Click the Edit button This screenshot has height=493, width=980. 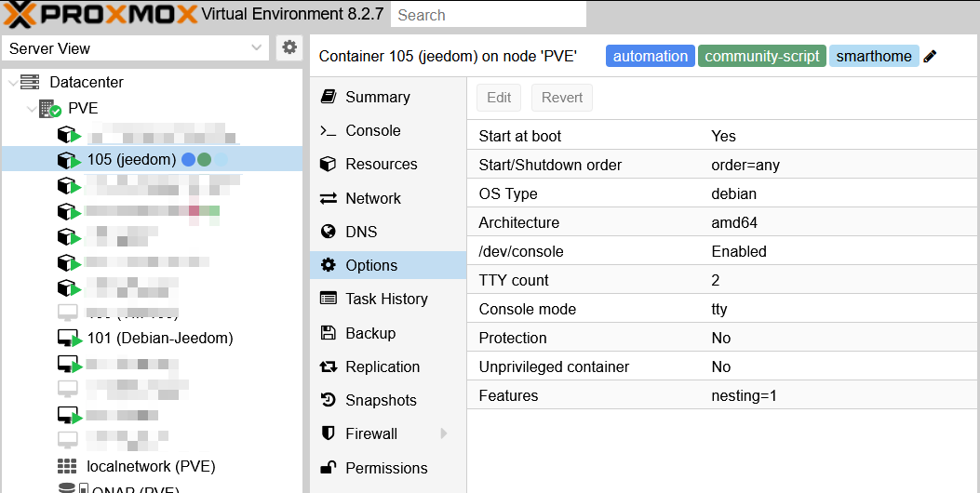click(x=499, y=98)
